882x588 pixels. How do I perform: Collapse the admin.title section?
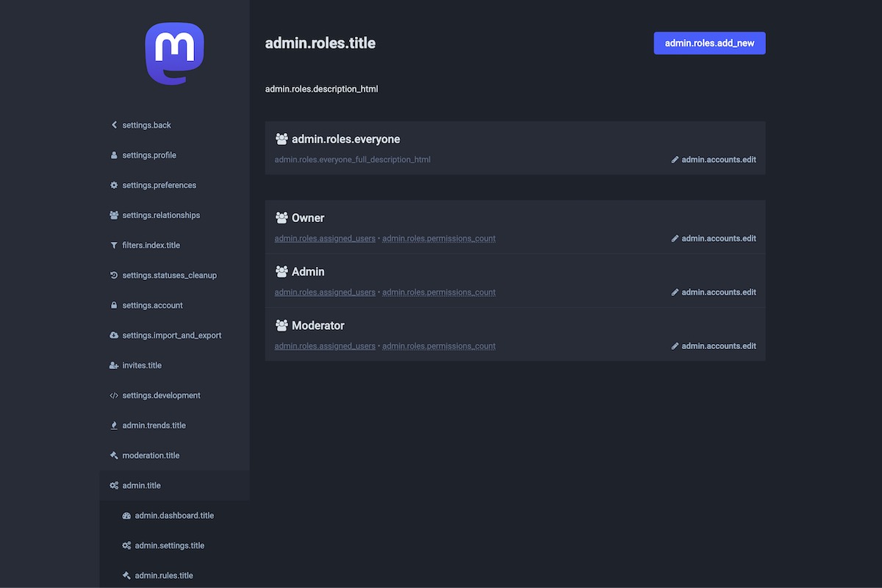tap(141, 486)
